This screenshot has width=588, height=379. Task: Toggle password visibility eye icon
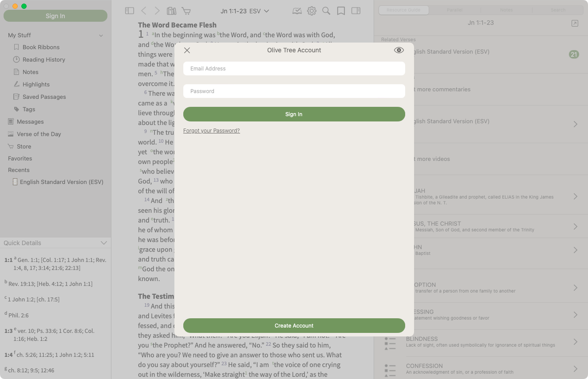click(x=399, y=51)
